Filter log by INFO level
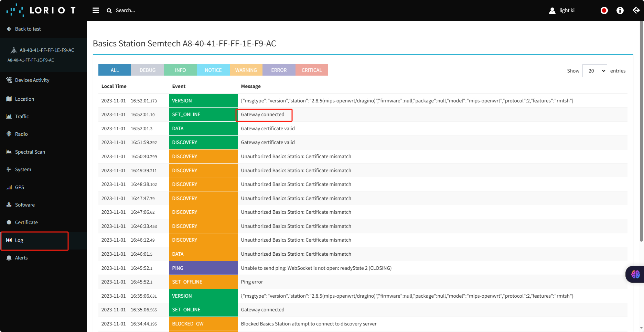The height and width of the screenshot is (332, 644). 180,70
